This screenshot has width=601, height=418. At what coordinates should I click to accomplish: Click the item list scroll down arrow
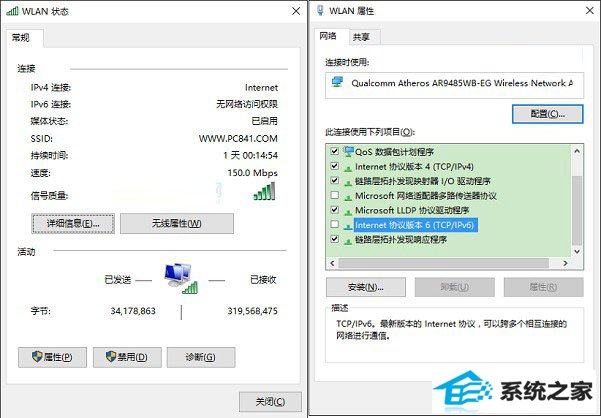(x=577, y=252)
